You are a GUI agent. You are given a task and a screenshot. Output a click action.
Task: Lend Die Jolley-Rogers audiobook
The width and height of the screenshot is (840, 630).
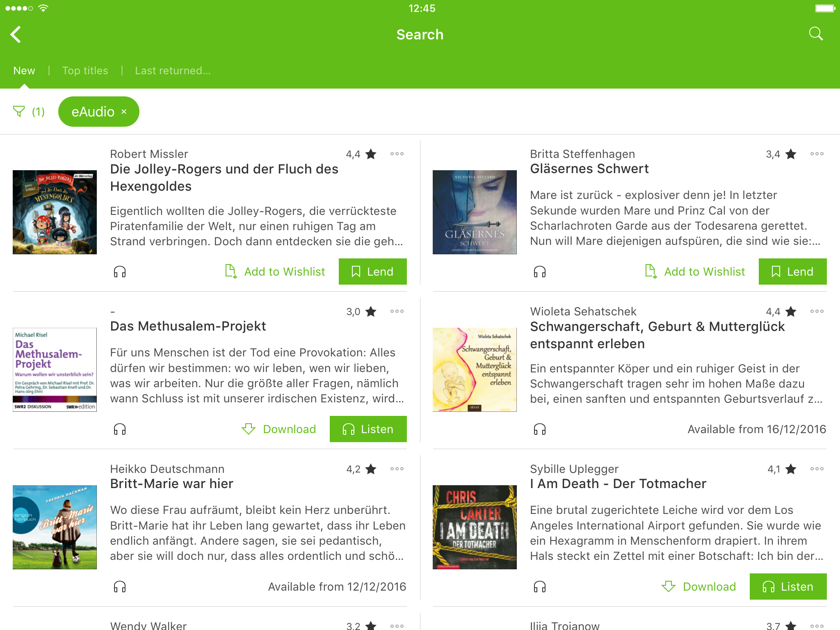373,272
